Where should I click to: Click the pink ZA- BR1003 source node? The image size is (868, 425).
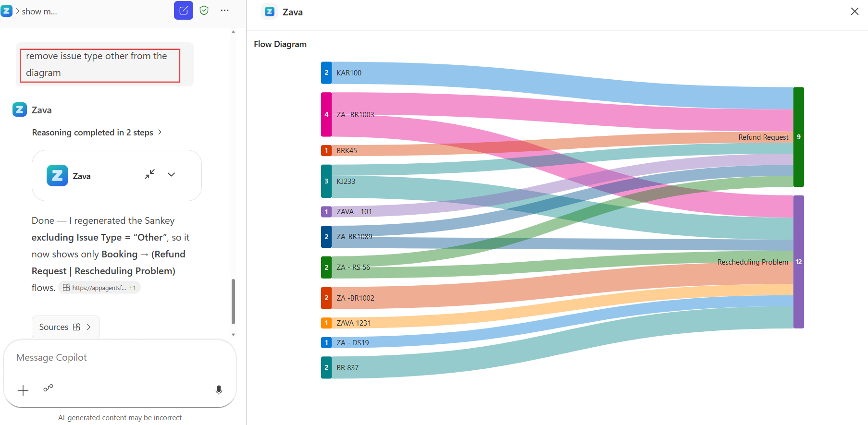[326, 114]
